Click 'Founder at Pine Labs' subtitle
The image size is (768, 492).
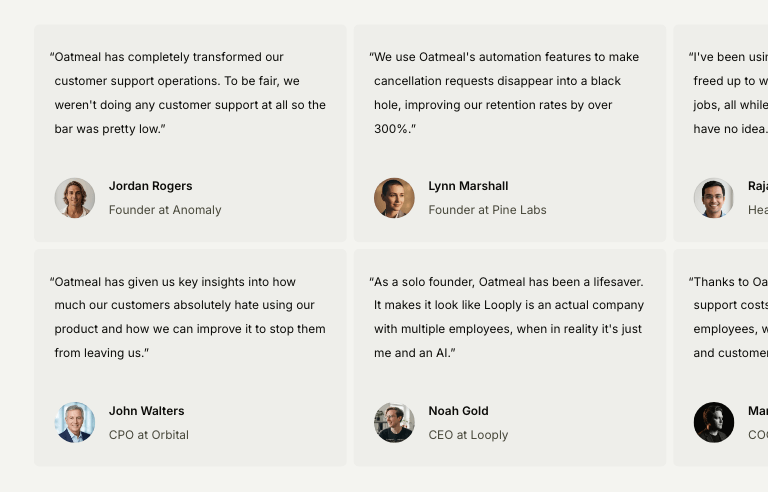[x=487, y=210]
